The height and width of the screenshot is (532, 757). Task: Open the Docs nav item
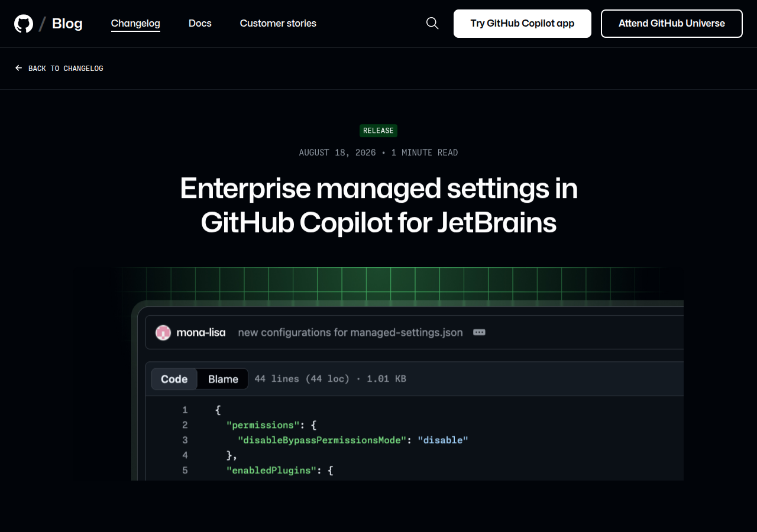coord(200,24)
